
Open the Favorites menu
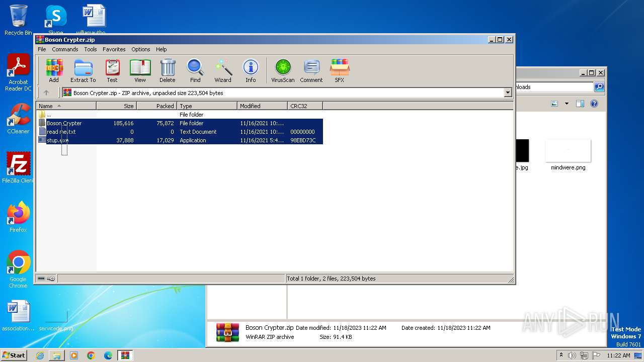point(114,49)
